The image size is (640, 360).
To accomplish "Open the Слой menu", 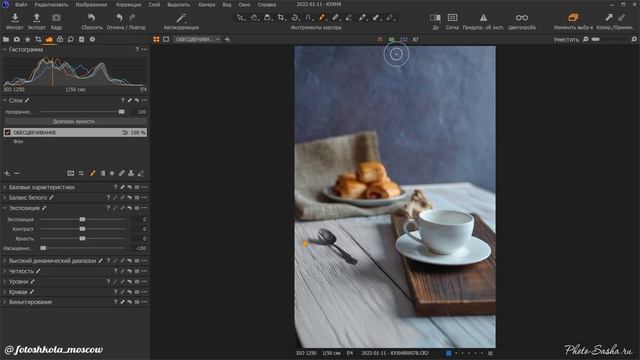I will (154, 4).
